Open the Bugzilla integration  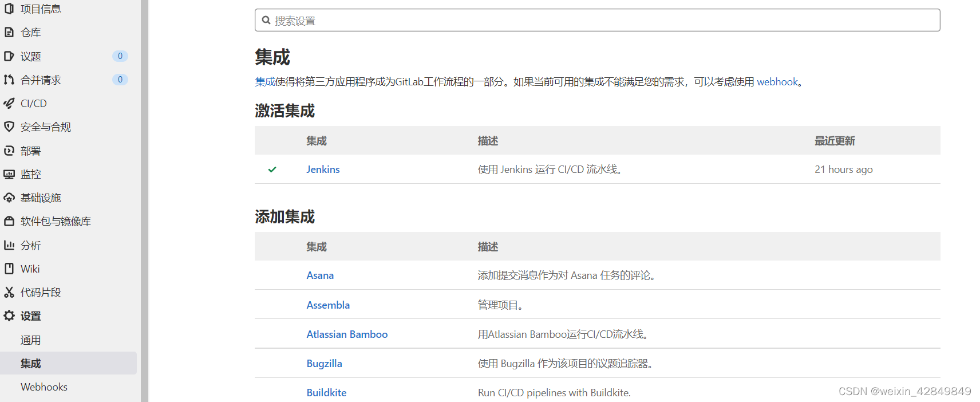coord(324,363)
